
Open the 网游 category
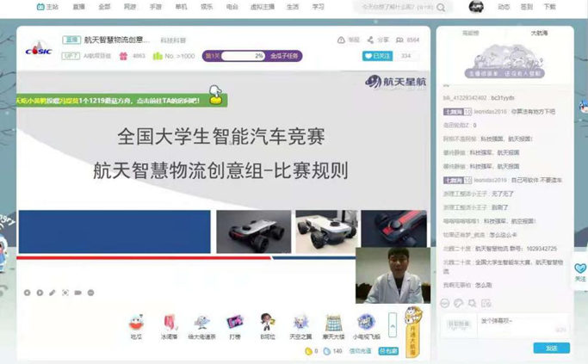[130, 7]
